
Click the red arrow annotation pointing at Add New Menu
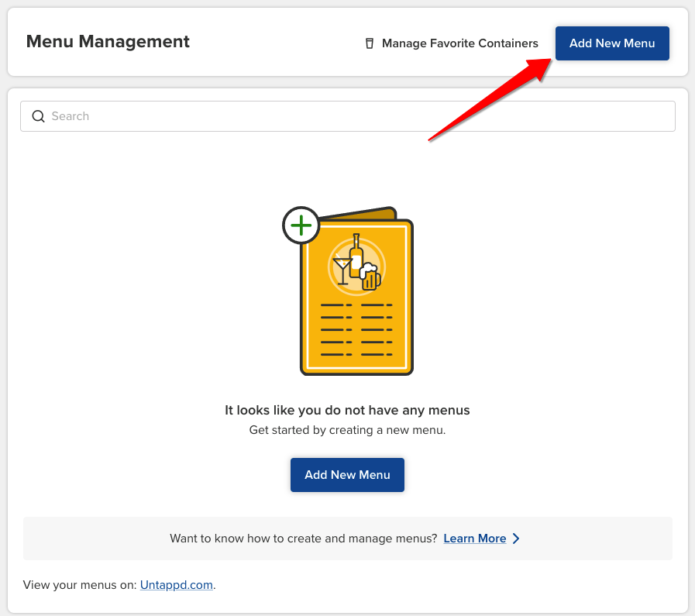point(488,101)
